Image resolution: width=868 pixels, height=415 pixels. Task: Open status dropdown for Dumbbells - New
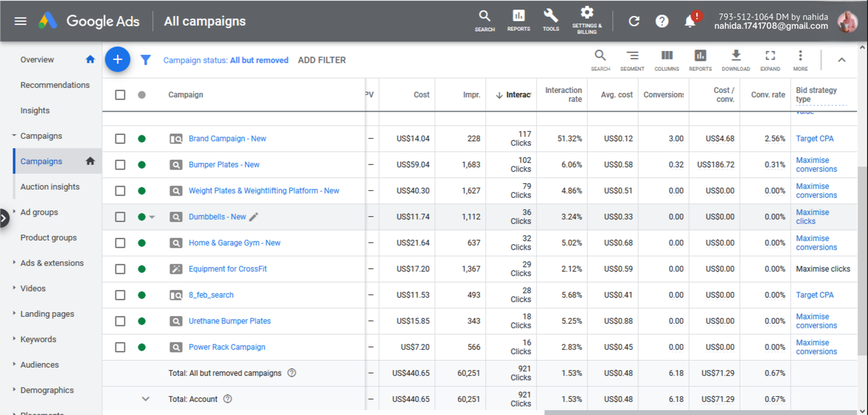pyautogui.click(x=152, y=217)
